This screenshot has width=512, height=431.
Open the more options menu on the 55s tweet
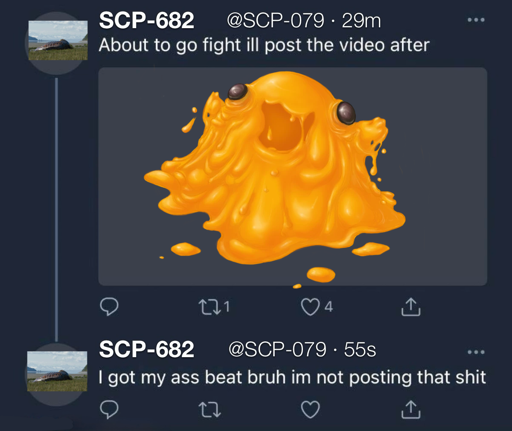coord(476,352)
